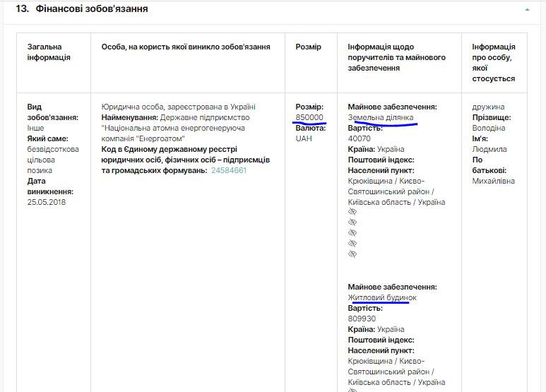546x392 pixels.
Task: Click the underlined amount 850000
Action: point(309,117)
